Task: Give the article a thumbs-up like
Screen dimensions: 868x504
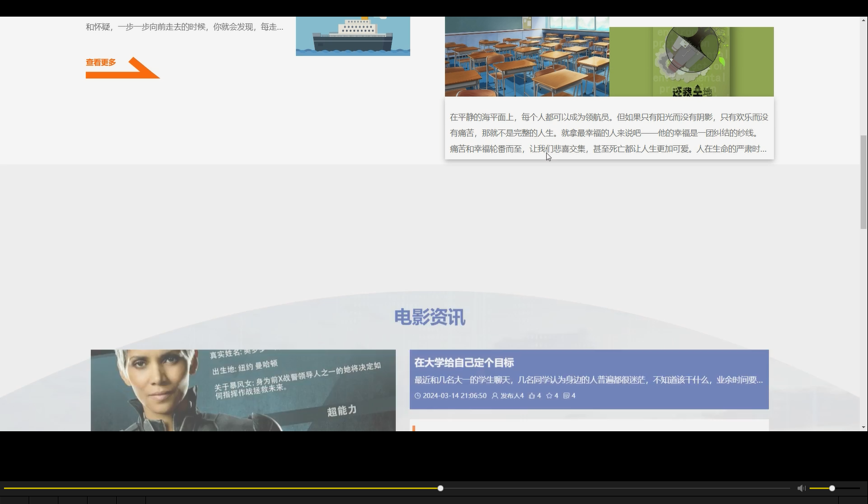Action: pos(531,395)
